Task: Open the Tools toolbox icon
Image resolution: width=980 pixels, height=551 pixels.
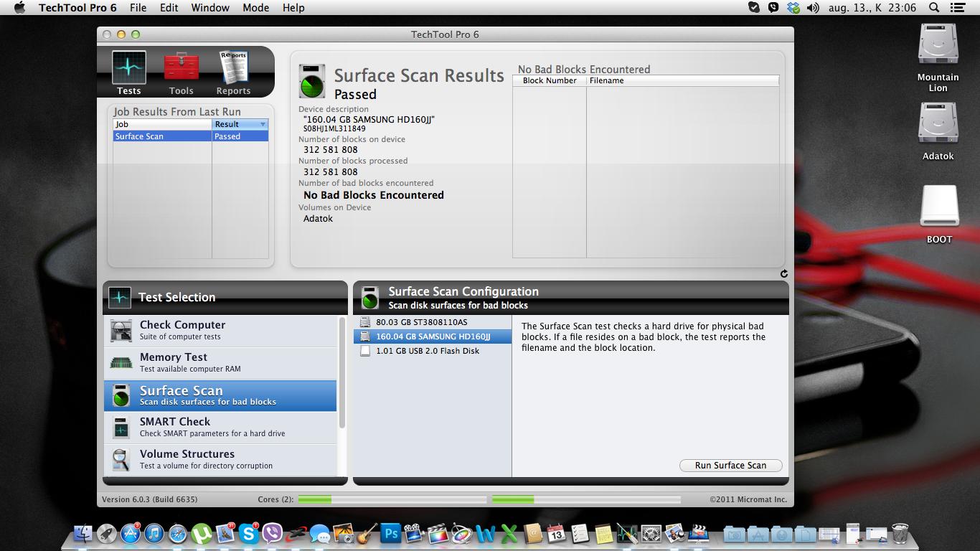Action: point(182,67)
